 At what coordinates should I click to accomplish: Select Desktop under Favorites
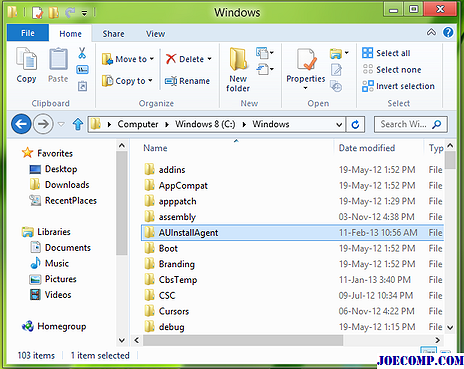click(x=61, y=169)
